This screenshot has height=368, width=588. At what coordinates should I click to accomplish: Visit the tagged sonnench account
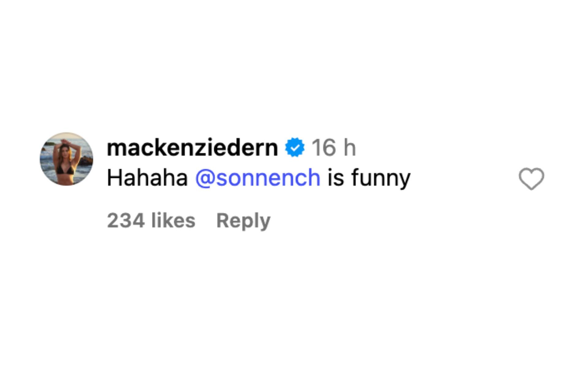258,178
